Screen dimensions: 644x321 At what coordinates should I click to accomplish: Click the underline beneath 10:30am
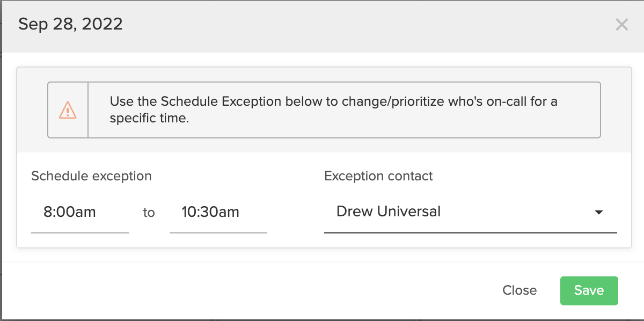(218, 232)
